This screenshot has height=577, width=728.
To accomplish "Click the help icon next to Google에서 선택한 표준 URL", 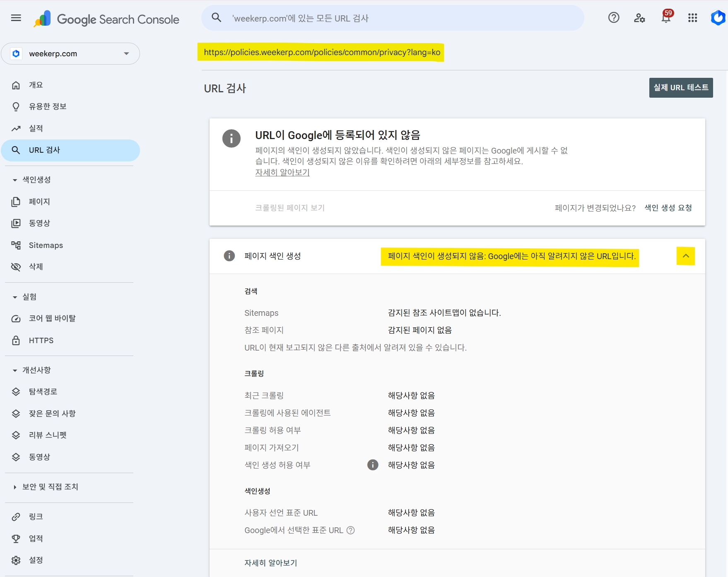I will [351, 530].
